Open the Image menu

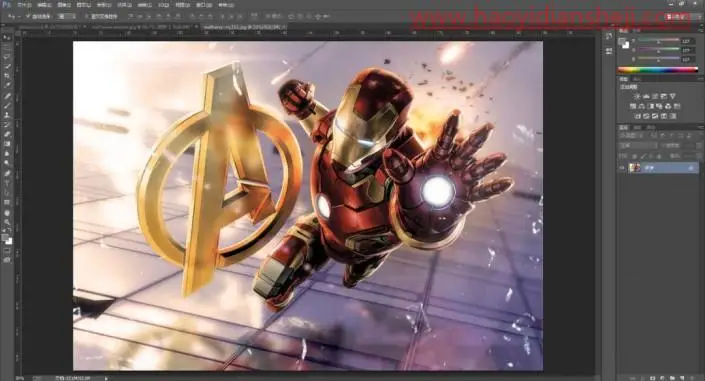point(64,5)
